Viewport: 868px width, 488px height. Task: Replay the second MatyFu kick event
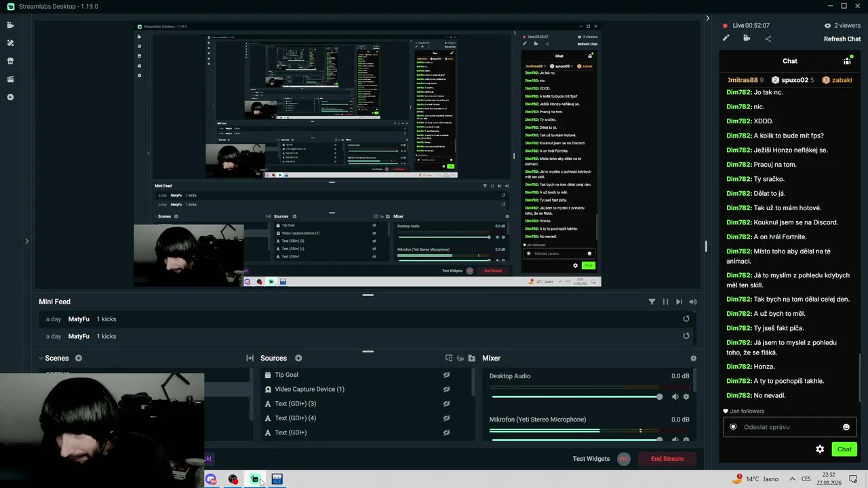click(686, 336)
